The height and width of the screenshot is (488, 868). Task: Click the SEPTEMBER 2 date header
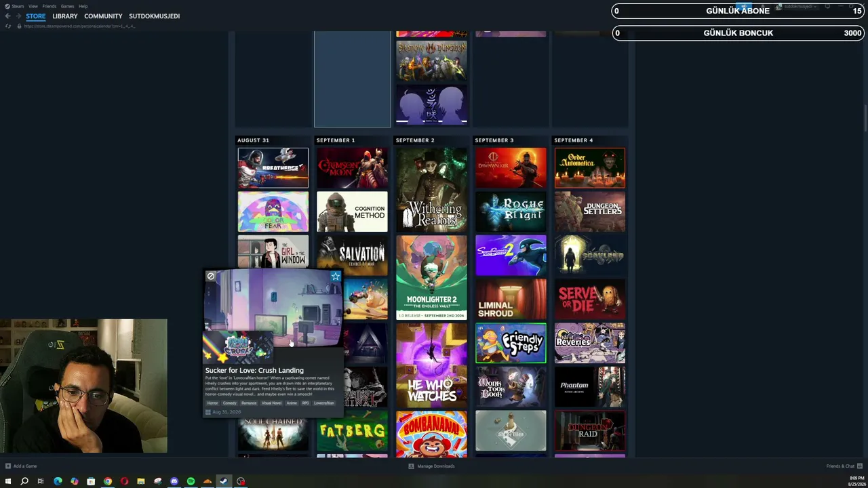coord(415,140)
